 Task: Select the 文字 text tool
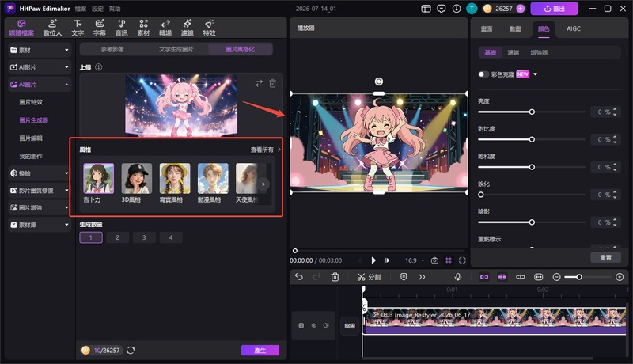78,28
